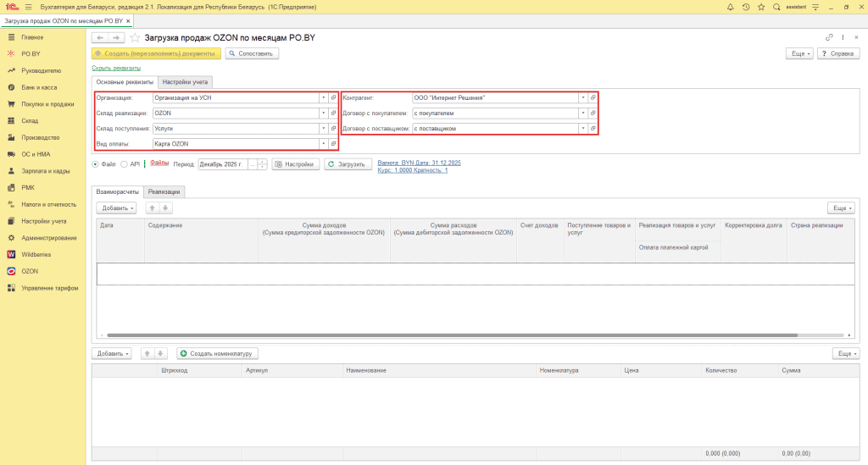
Task: Open the OZON section in the sidebar
Action: 30,272
